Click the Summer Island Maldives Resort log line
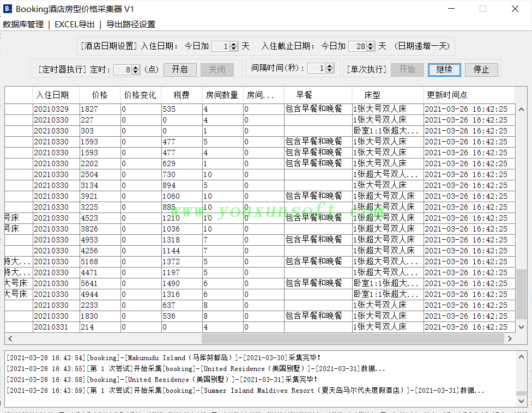 pos(245,391)
